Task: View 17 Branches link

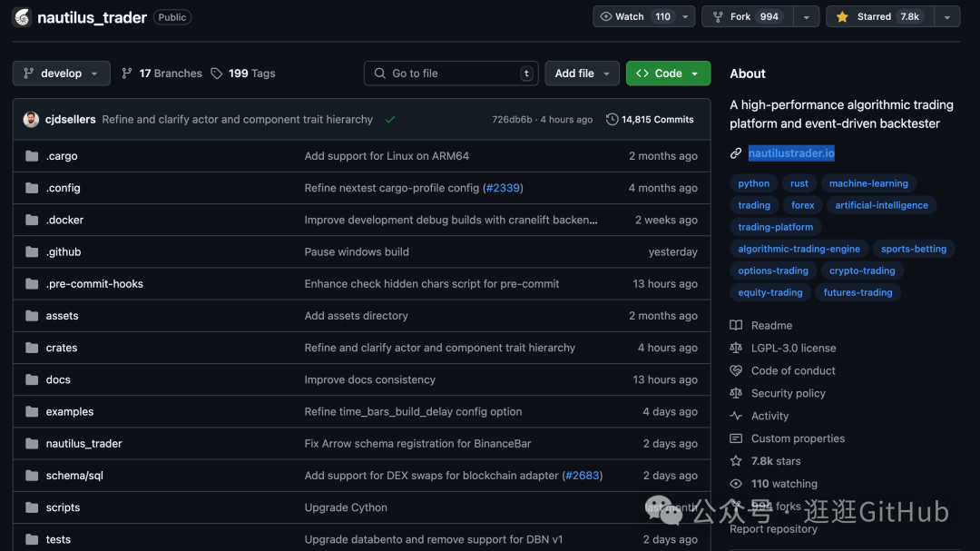Action: 162,74
